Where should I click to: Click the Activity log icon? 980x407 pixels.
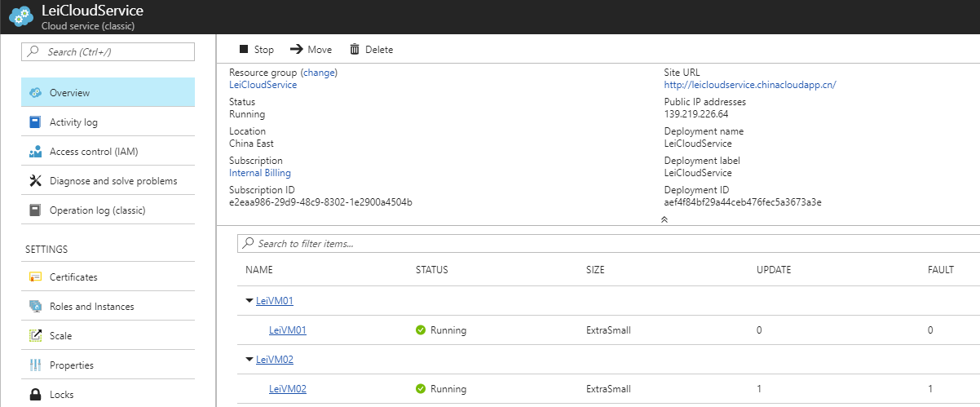[35, 122]
